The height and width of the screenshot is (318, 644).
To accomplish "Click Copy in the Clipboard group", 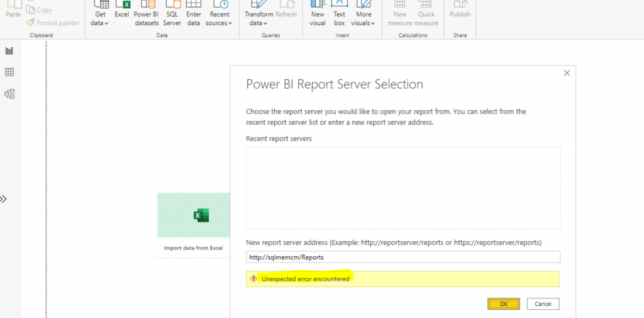I will 39,10.
